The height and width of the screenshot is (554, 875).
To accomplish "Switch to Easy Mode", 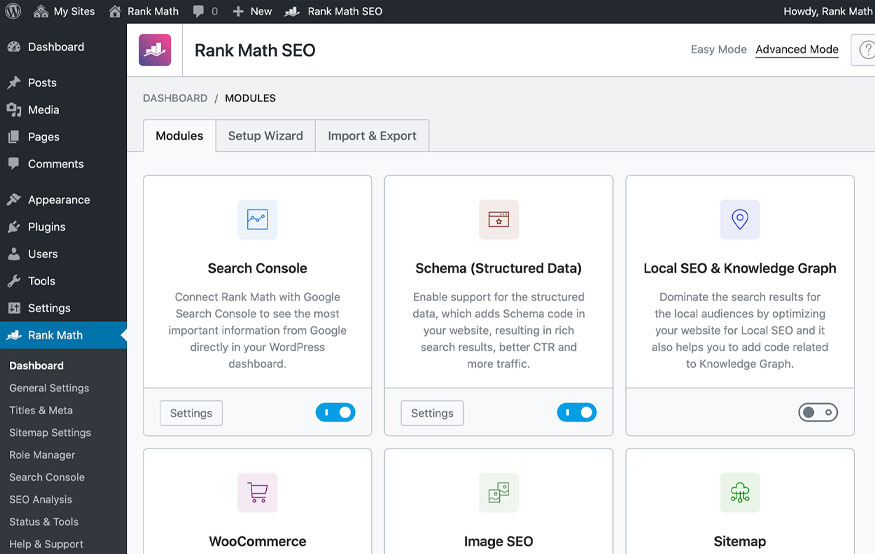I will coord(718,49).
